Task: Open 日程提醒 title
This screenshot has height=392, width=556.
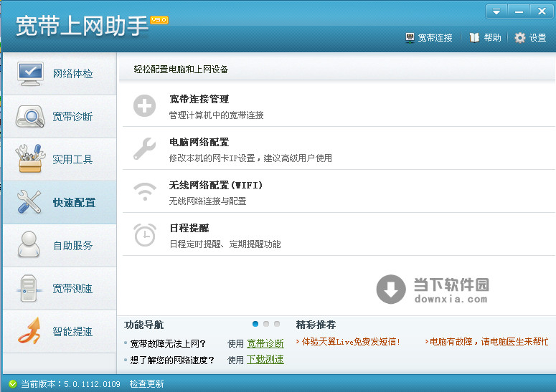Action: pyautogui.click(x=189, y=228)
